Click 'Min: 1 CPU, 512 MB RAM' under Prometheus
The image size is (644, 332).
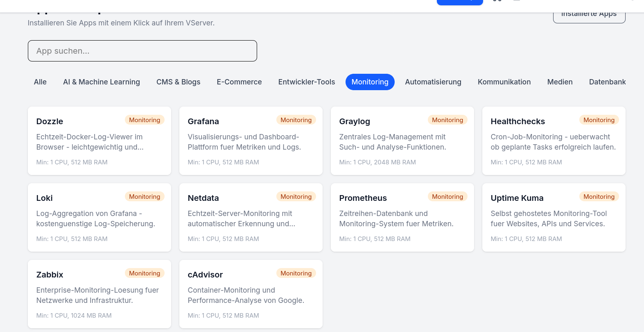click(x=375, y=239)
